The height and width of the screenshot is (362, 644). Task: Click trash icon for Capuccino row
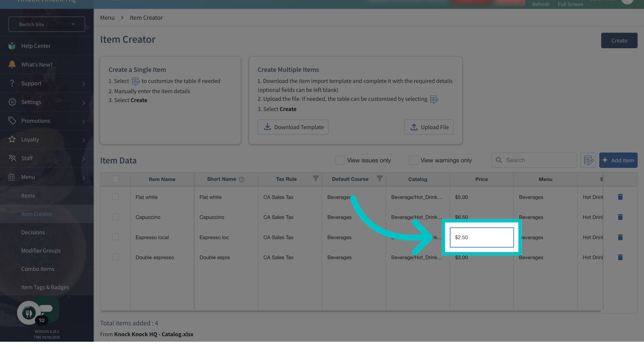620,217
